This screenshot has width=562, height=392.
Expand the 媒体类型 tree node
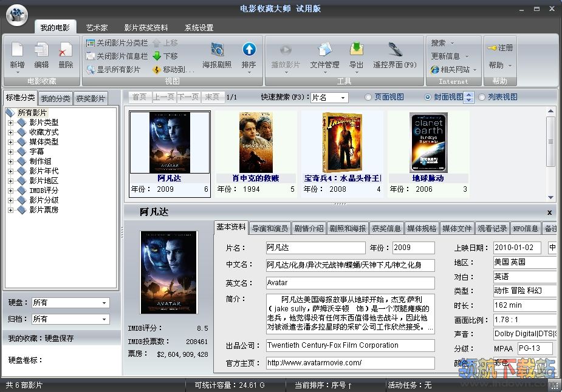[10, 142]
